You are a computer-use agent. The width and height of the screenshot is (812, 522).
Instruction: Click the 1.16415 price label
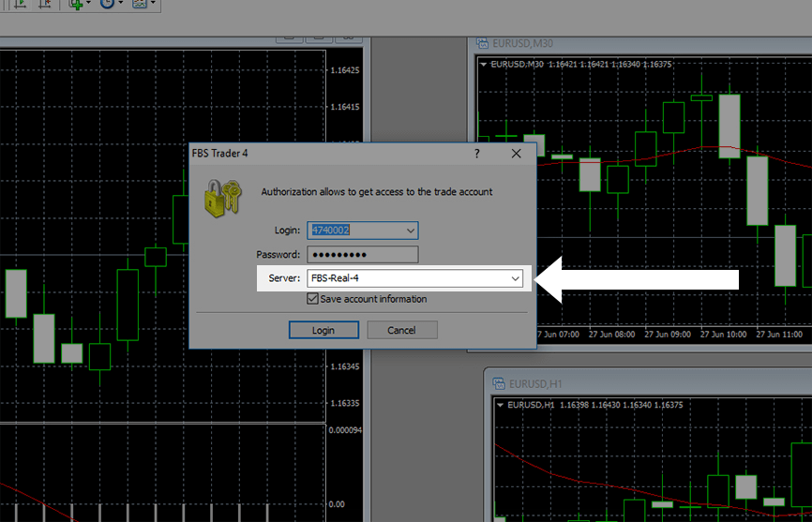345,107
